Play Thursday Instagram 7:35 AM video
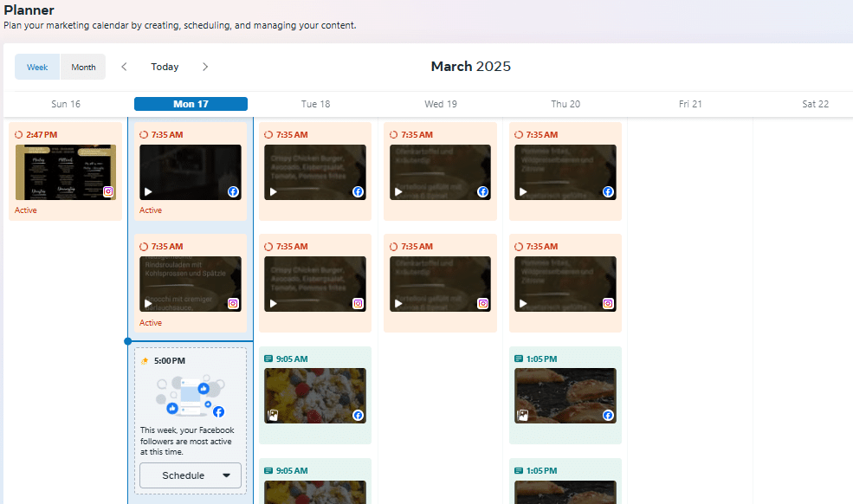This screenshot has height=504, width=853. (x=523, y=304)
